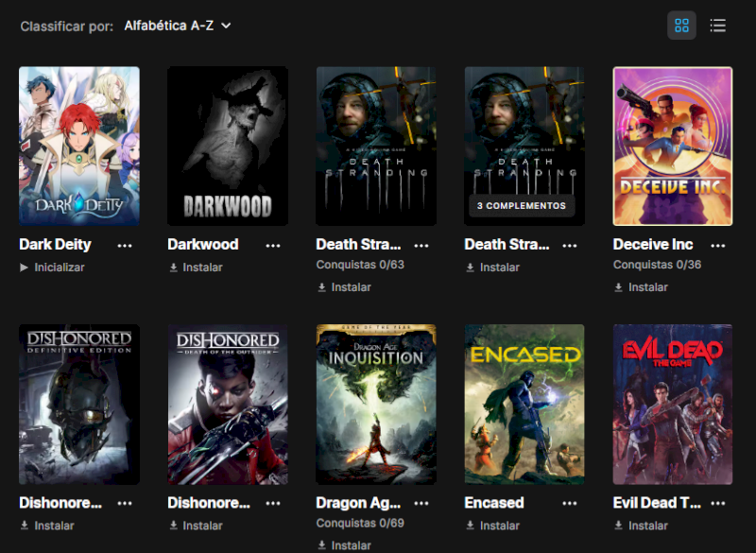Screen dimensions: 756x553
Task: Click the Classificar por label
Action: click(x=66, y=26)
